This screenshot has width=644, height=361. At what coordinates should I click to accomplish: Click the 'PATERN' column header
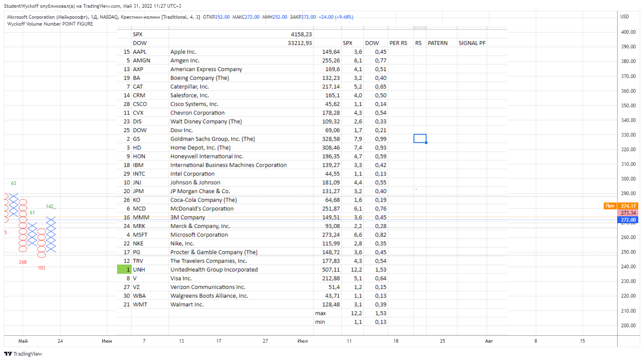click(x=437, y=43)
